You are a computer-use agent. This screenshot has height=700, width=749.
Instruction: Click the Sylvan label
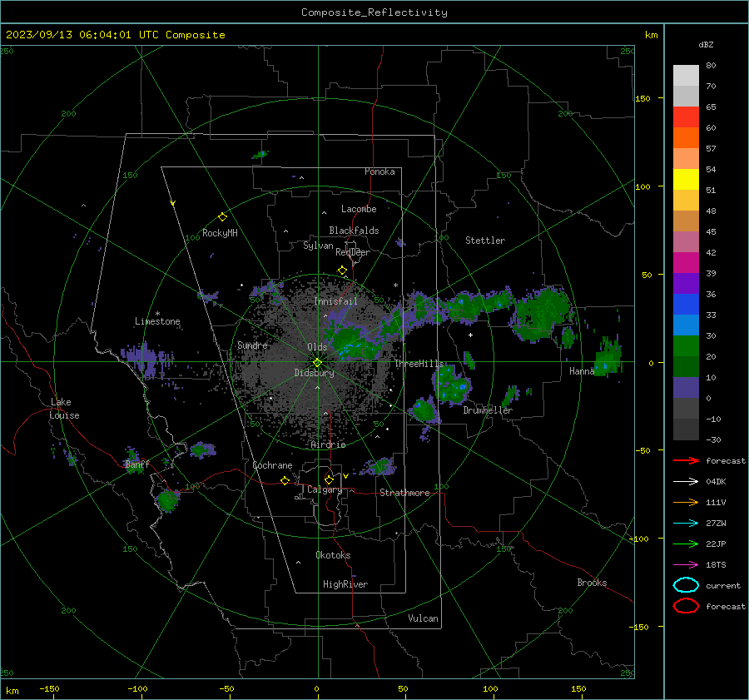(x=318, y=246)
